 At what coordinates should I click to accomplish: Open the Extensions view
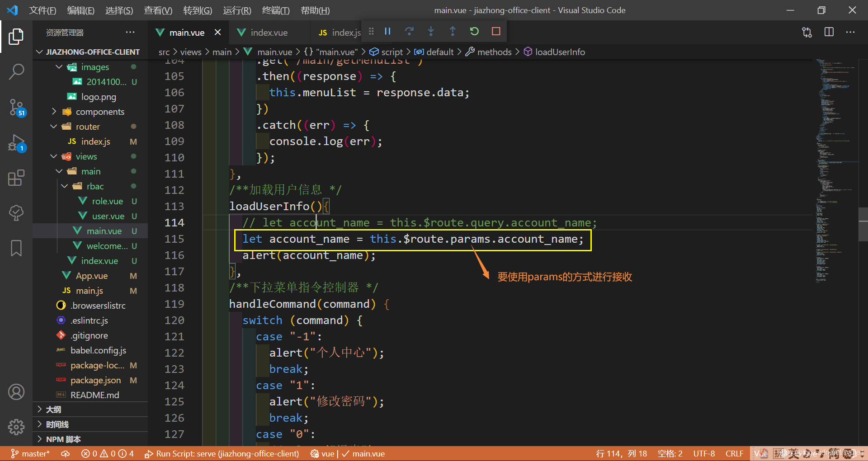[x=16, y=178]
